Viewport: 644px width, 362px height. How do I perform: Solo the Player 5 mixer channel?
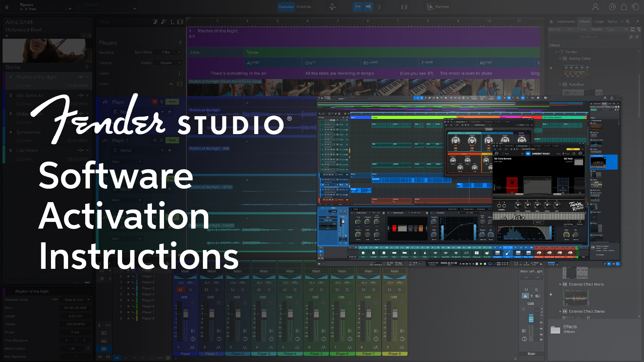click(321, 289)
